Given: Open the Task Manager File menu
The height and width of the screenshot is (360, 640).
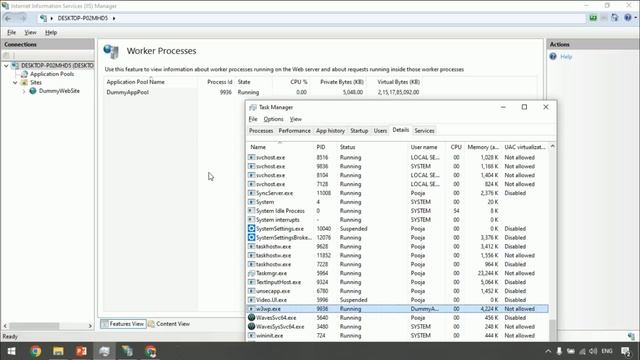Looking at the screenshot, I should coord(253,119).
